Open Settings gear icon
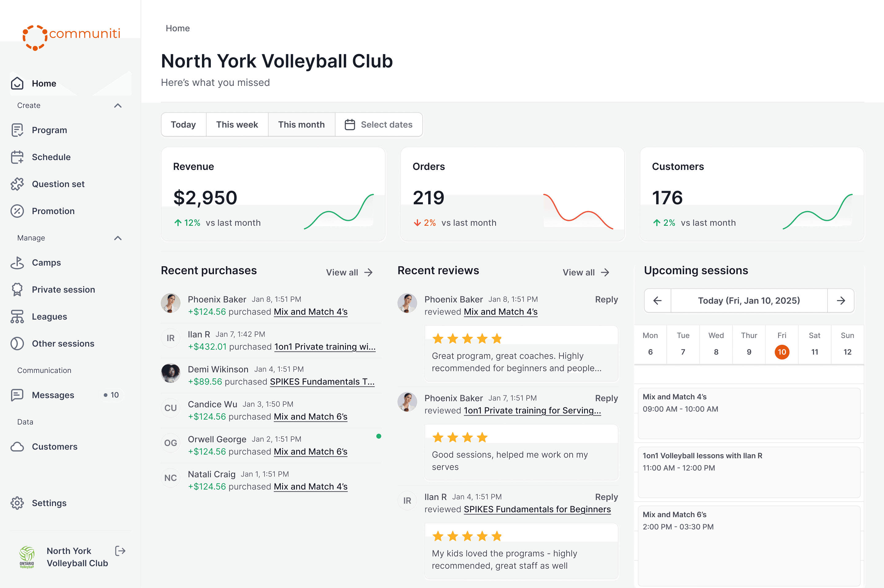884x588 pixels. (x=17, y=503)
